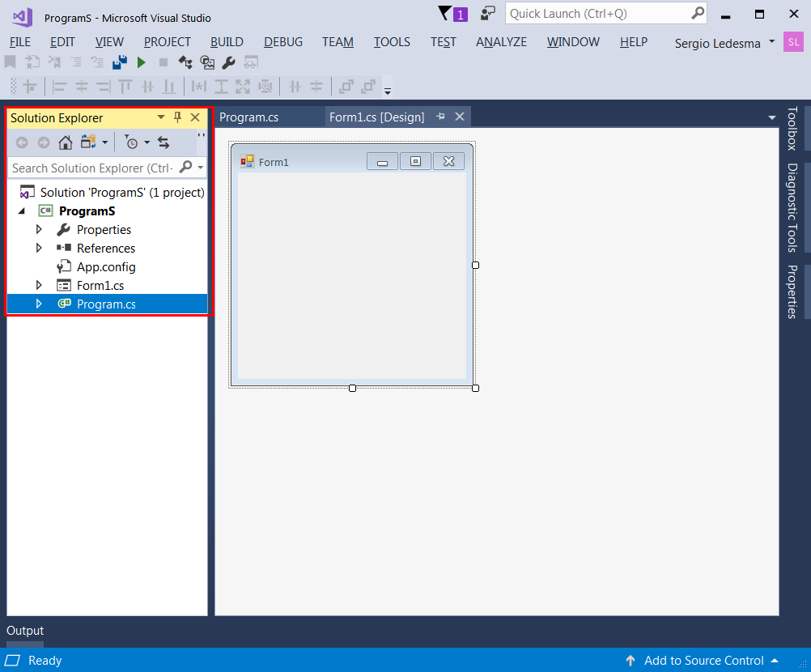Click the Bring to Front icon
The width and height of the screenshot is (811, 672).
[x=346, y=87]
